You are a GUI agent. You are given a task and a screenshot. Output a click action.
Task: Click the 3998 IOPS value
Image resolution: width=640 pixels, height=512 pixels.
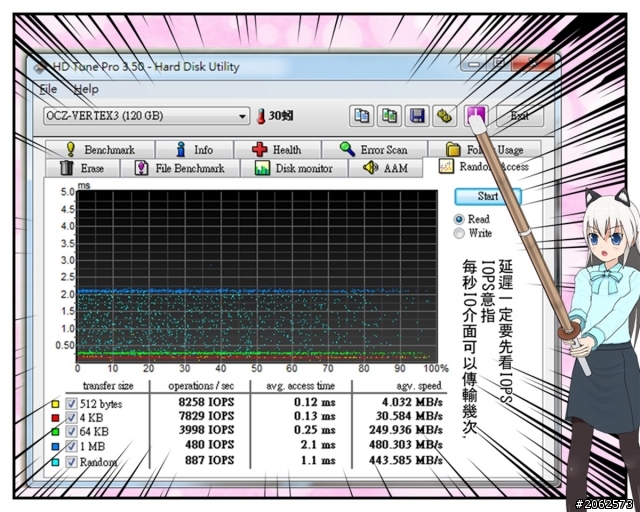pyautogui.click(x=206, y=430)
